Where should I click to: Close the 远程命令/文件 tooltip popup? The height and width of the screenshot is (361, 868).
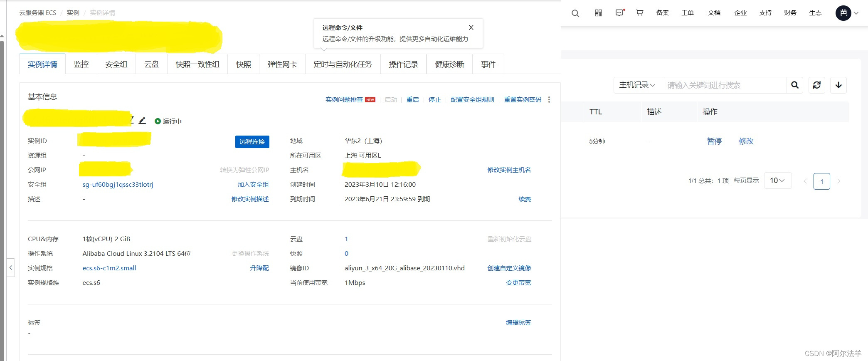[x=471, y=27]
